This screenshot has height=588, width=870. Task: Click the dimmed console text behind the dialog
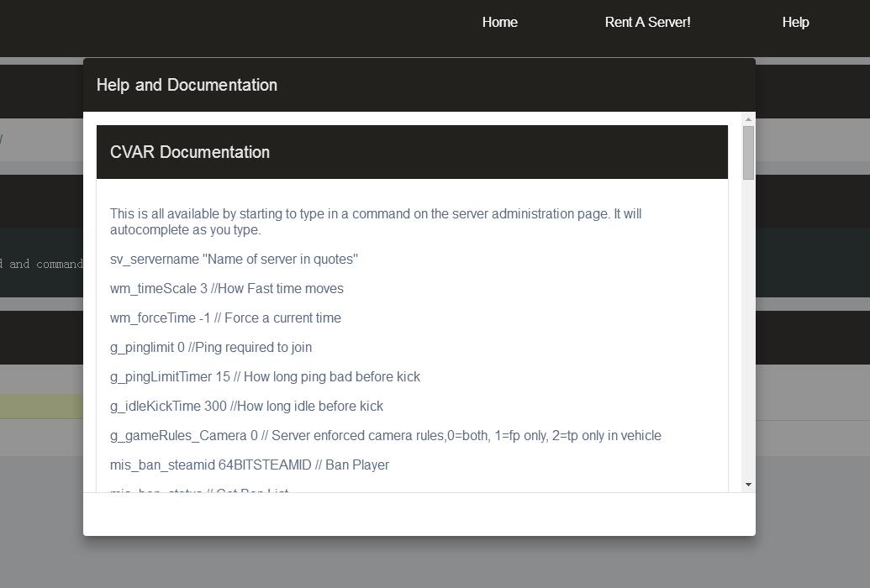click(40, 264)
